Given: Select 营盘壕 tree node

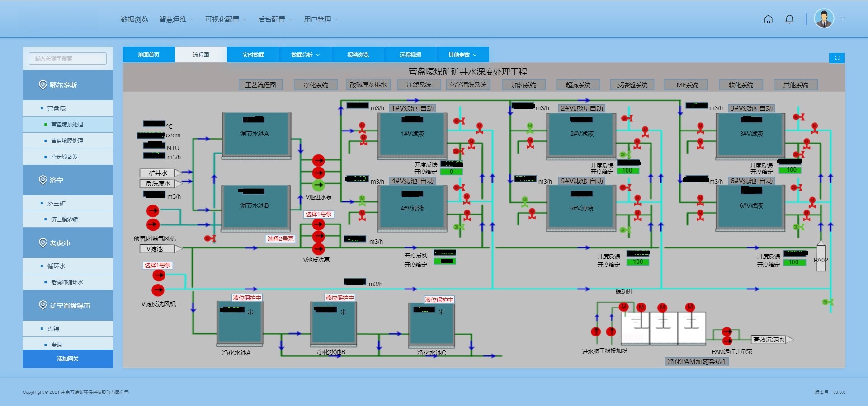Looking at the screenshot, I should [68, 108].
